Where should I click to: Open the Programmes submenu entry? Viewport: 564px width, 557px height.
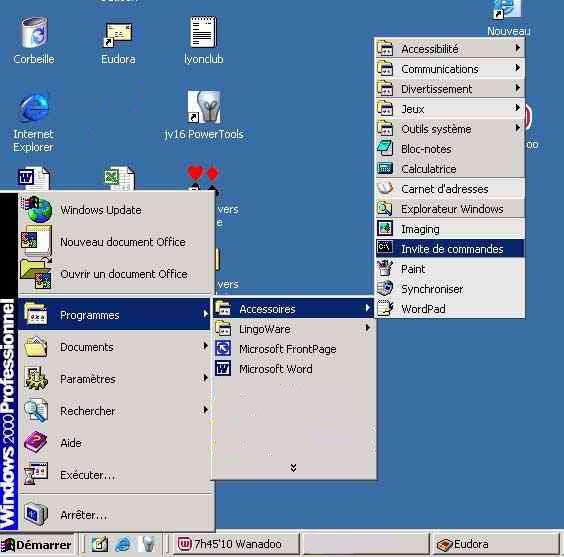[x=114, y=315]
